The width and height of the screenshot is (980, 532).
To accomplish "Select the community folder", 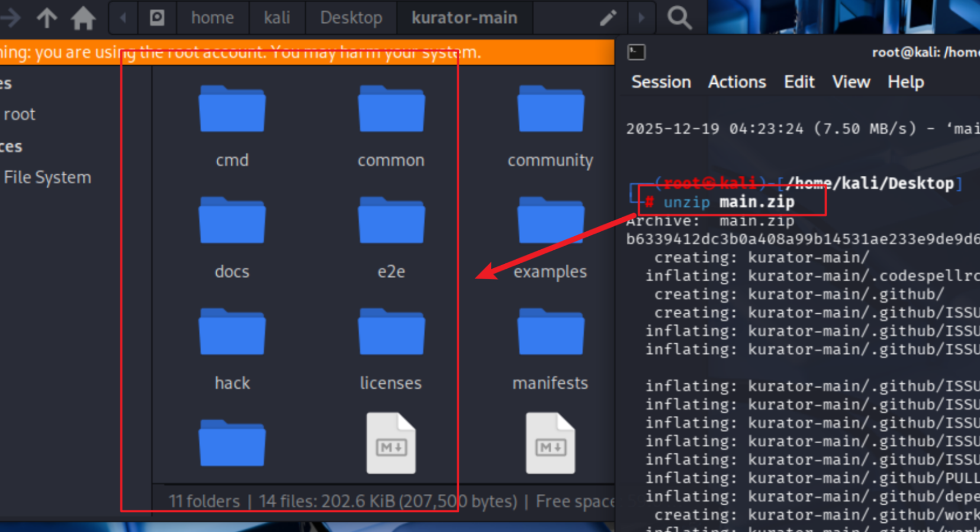I will [550, 126].
